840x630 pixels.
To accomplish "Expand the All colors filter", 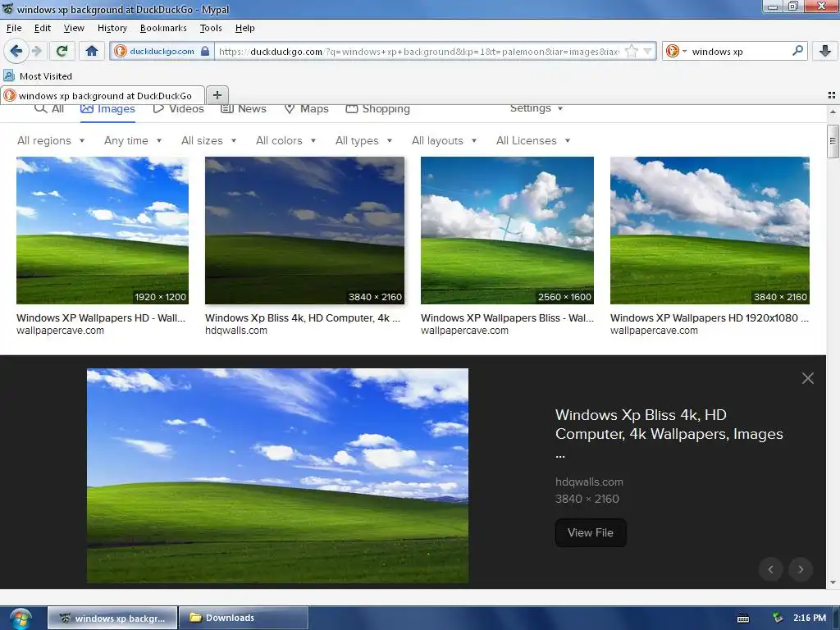I will 286,140.
